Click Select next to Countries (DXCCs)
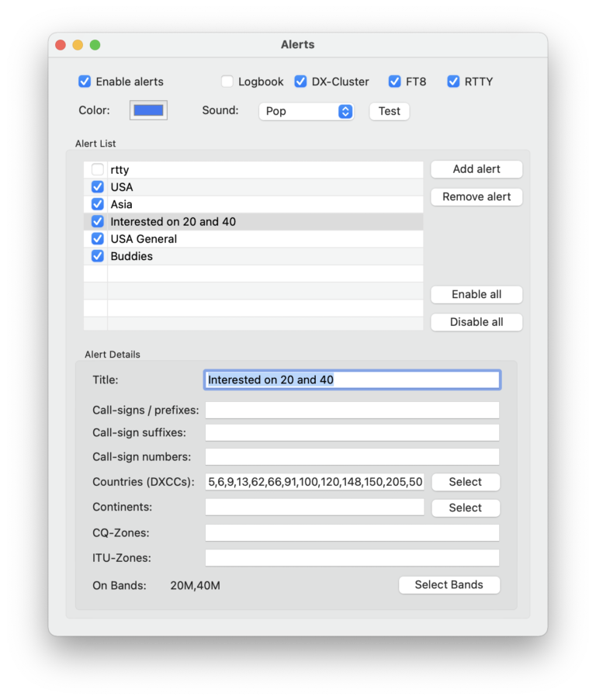This screenshot has height=700, width=596. [x=466, y=482]
